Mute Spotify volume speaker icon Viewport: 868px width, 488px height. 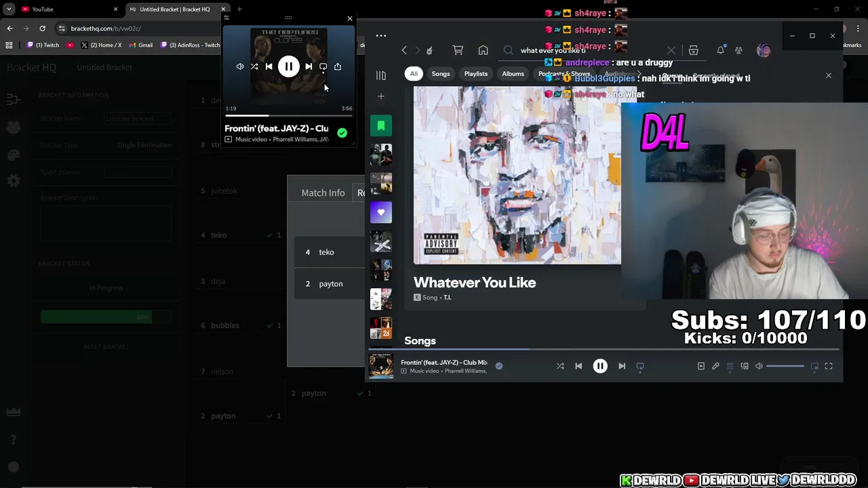coord(759,366)
